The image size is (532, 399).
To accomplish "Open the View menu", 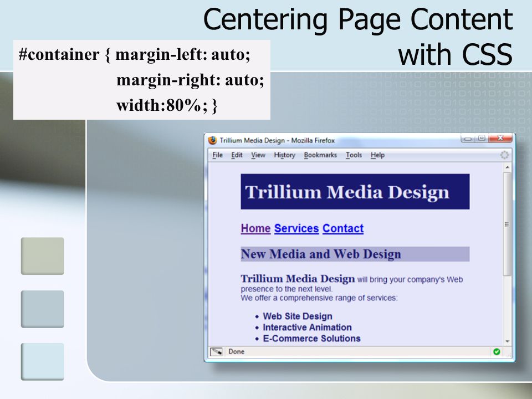I will click(x=258, y=155).
